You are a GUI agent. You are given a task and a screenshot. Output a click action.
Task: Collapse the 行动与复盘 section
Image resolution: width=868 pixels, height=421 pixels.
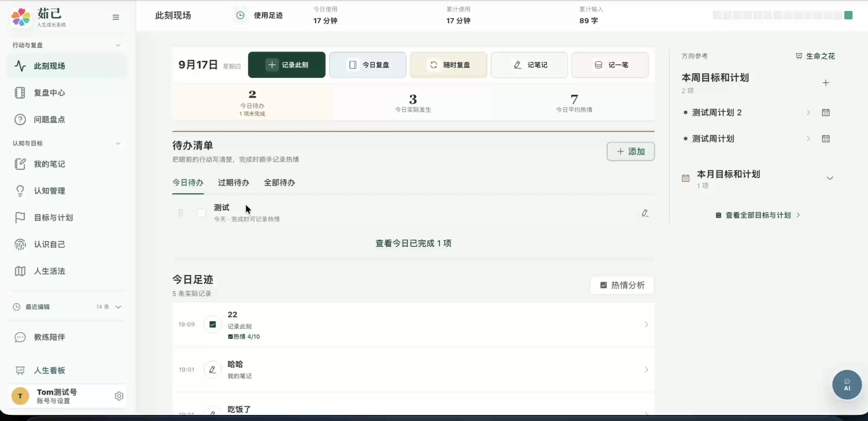[x=118, y=45]
